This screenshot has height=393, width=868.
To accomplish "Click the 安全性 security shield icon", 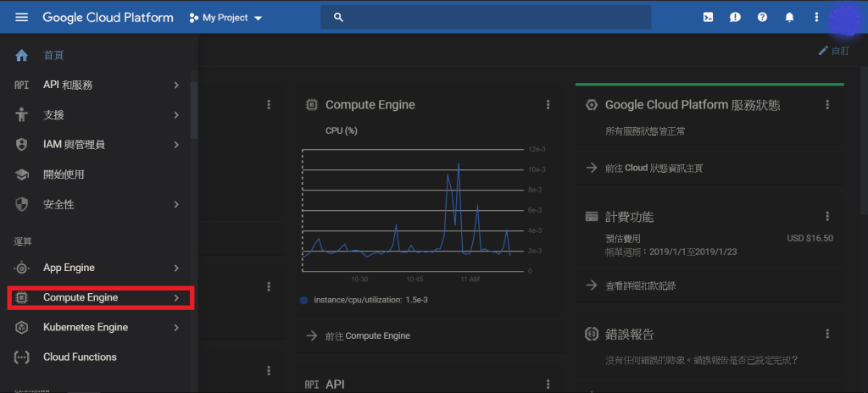I will 21,204.
